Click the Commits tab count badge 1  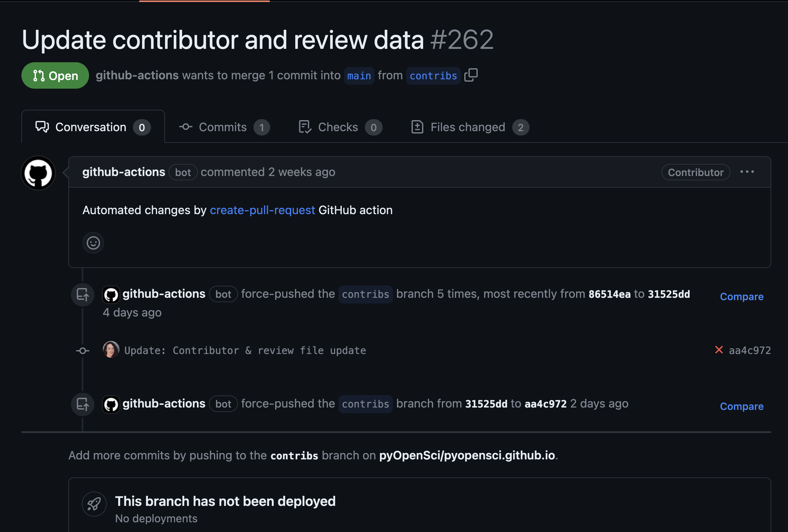(262, 127)
